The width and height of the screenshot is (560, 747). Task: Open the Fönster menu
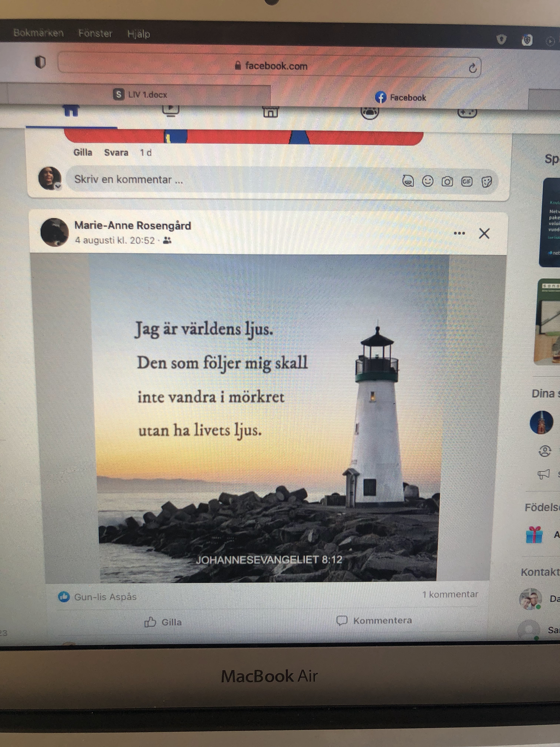[95, 33]
